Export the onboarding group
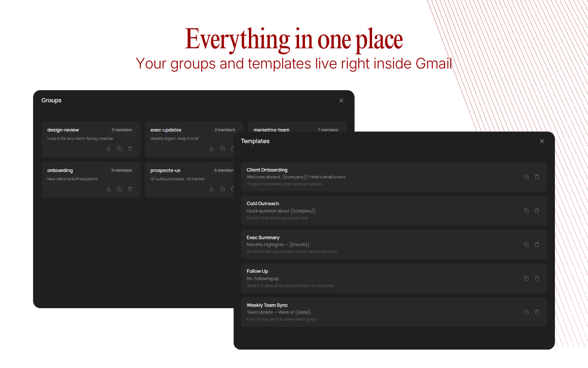The width and height of the screenshot is (588, 368). (108, 189)
